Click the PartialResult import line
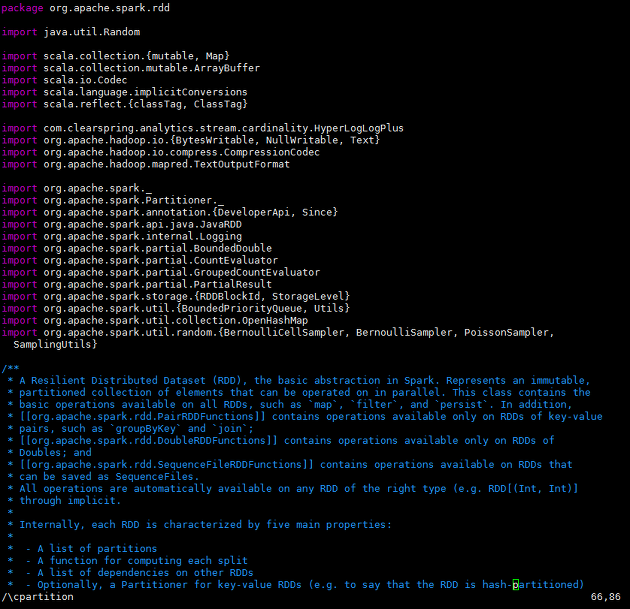This screenshot has width=630, height=609. click(137, 285)
